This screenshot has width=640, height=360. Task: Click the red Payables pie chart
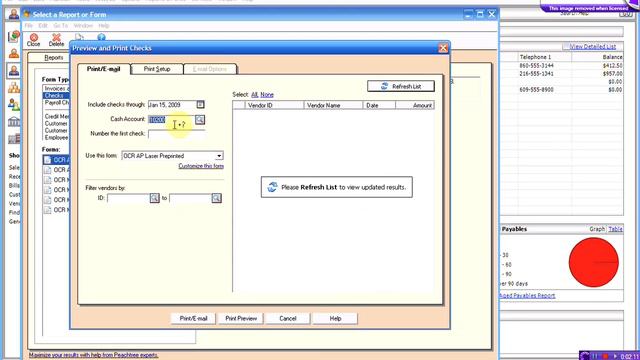(593, 262)
